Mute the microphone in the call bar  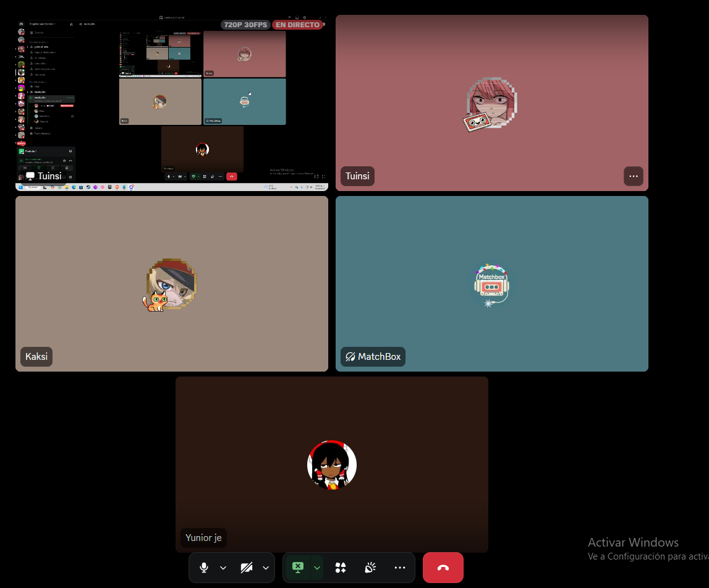(x=204, y=568)
